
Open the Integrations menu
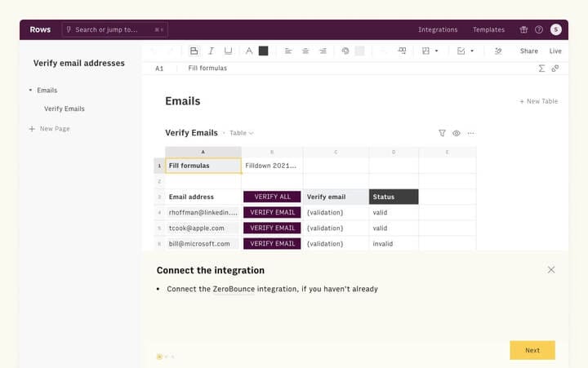click(x=438, y=29)
